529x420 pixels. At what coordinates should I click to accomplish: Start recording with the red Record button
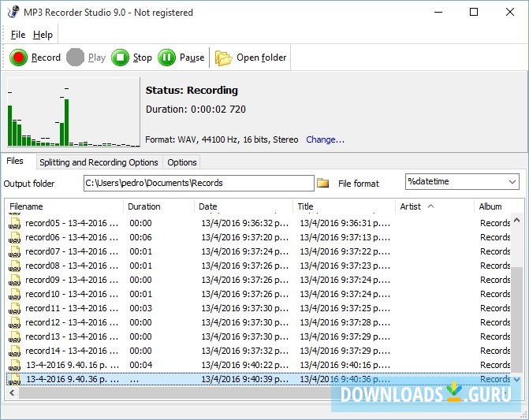click(x=35, y=58)
